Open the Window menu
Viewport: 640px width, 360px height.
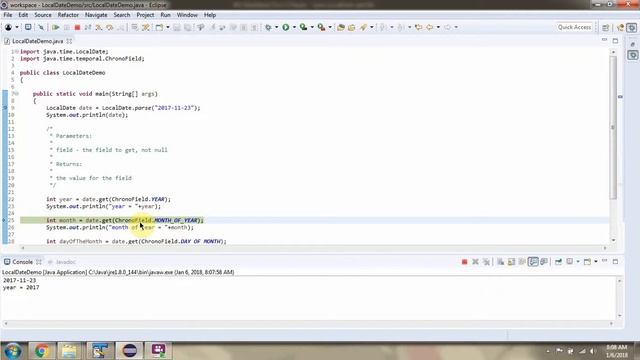point(187,15)
